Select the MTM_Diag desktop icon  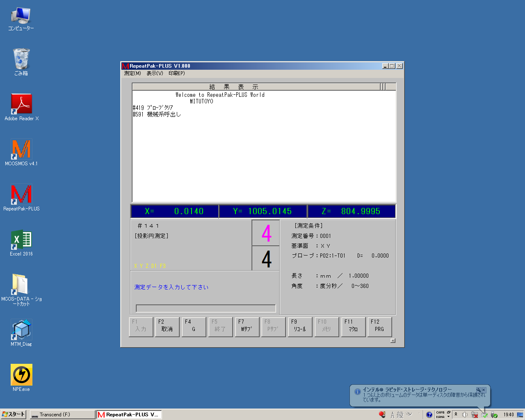[x=21, y=333]
